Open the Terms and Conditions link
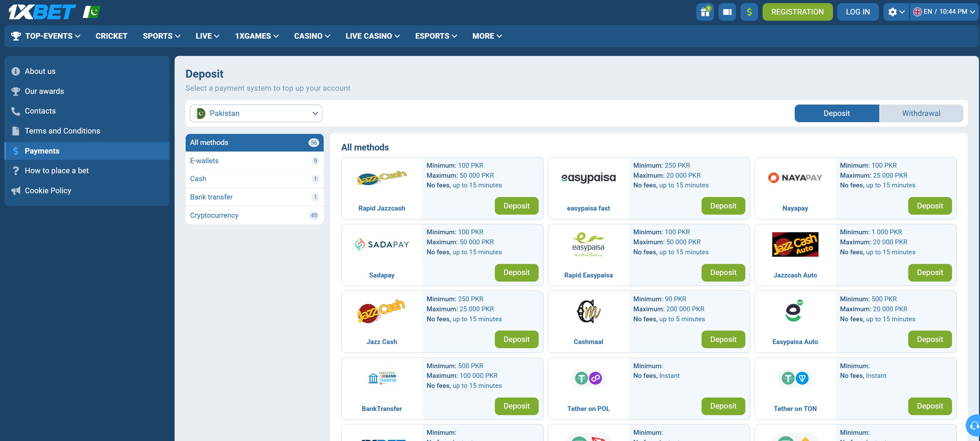 [87, 131]
